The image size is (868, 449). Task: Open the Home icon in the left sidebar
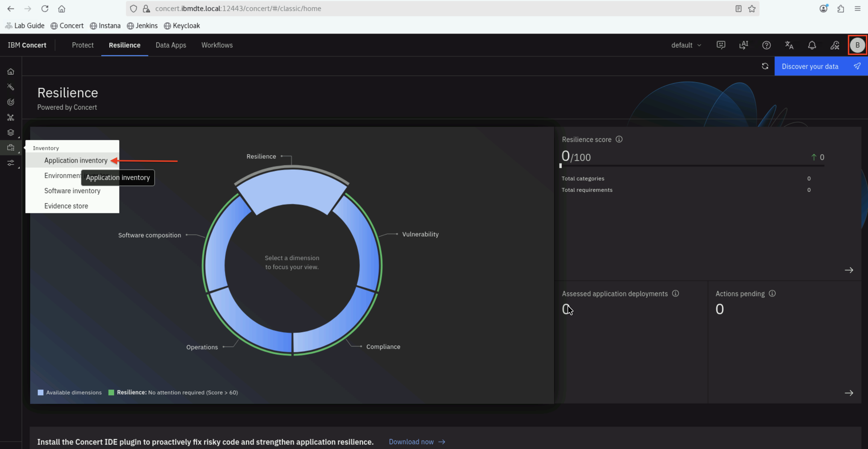(11, 72)
